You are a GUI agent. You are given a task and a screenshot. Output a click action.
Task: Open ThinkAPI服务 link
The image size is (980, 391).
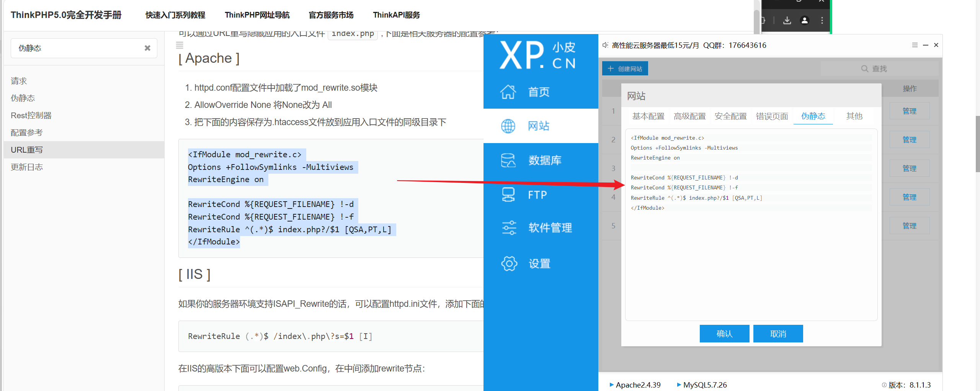coord(396,15)
